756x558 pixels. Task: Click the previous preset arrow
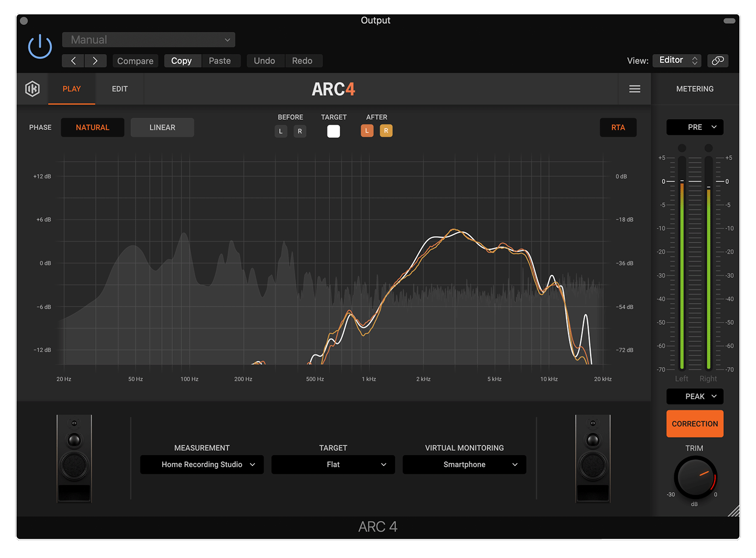[73, 60]
